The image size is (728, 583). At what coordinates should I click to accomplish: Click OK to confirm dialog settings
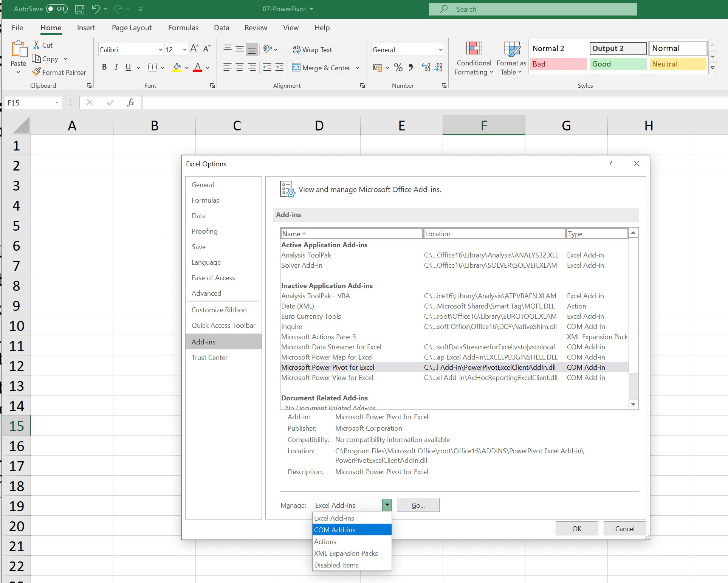576,528
